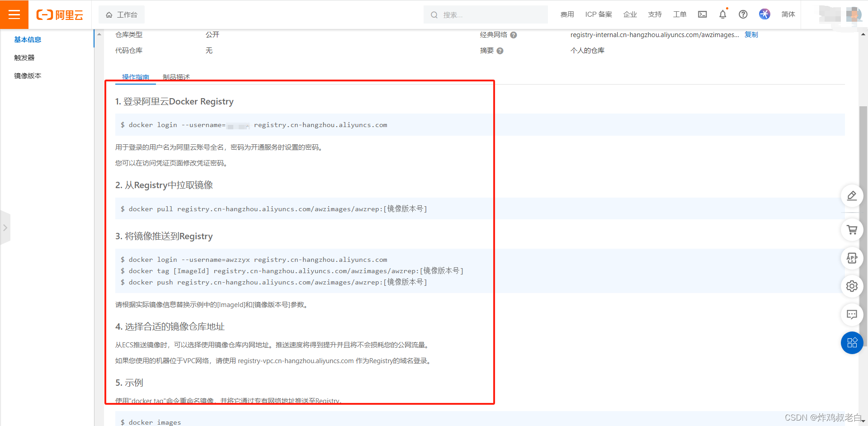This screenshot has height=426, width=868.
Task: Click the docker login command in step 1
Action: click(x=254, y=125)
